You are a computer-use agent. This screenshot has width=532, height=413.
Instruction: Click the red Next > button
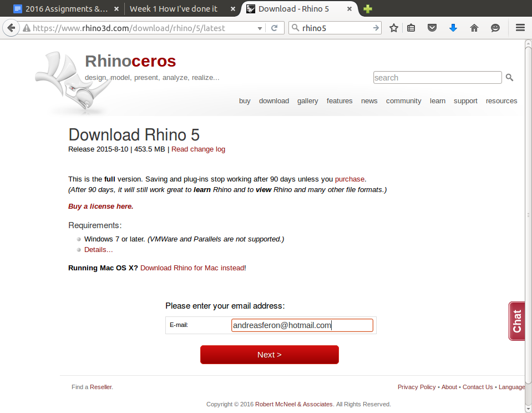click(x=270, y=355)
